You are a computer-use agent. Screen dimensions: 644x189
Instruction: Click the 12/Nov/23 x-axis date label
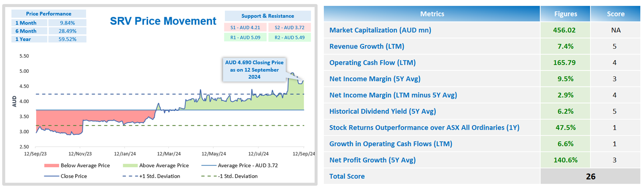pyautogui.click(x=80, y=154)
